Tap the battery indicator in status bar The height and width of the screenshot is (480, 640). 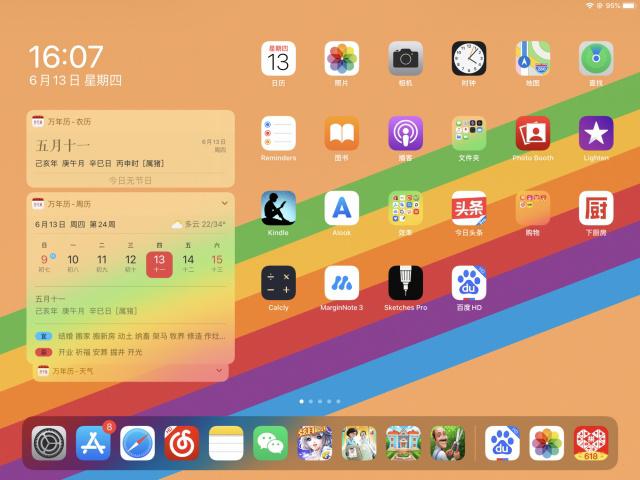coord(628,5)
